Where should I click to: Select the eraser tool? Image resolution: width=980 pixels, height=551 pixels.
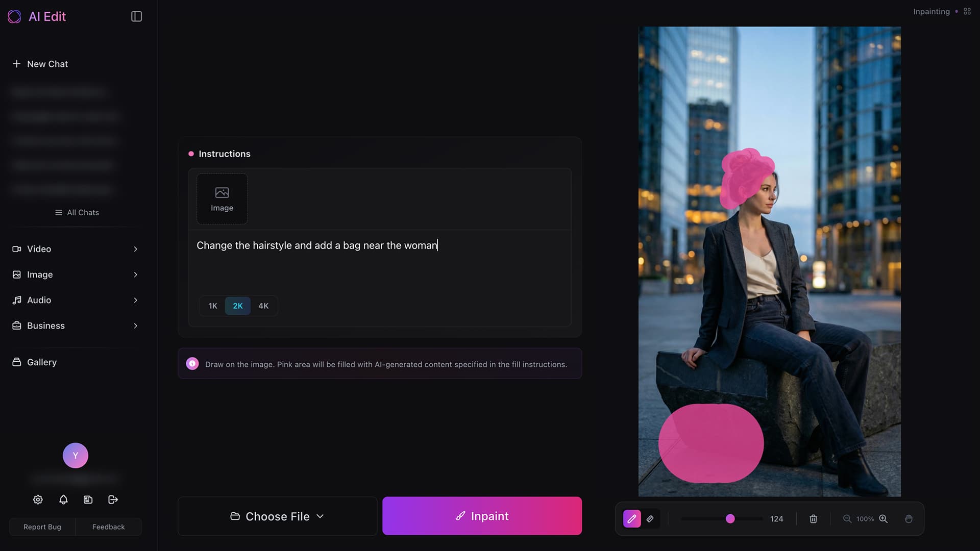(x=650, y=519)
